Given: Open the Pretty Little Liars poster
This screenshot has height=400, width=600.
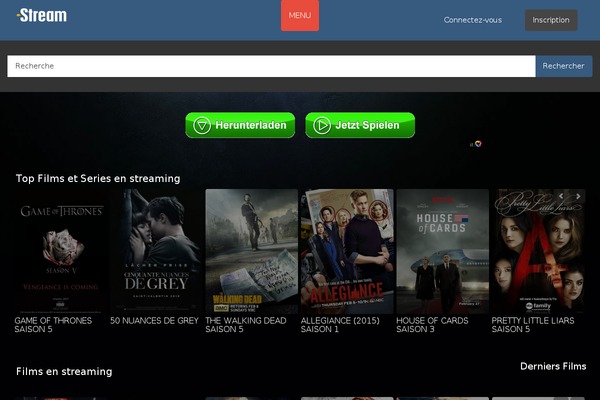Looking at the screenshot, I should [x=538, y=251].
